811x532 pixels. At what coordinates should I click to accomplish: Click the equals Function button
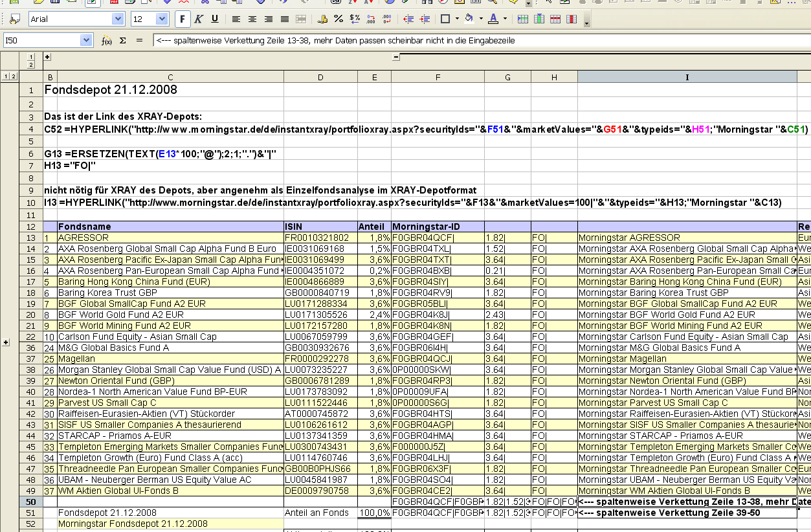pos(139,41)
